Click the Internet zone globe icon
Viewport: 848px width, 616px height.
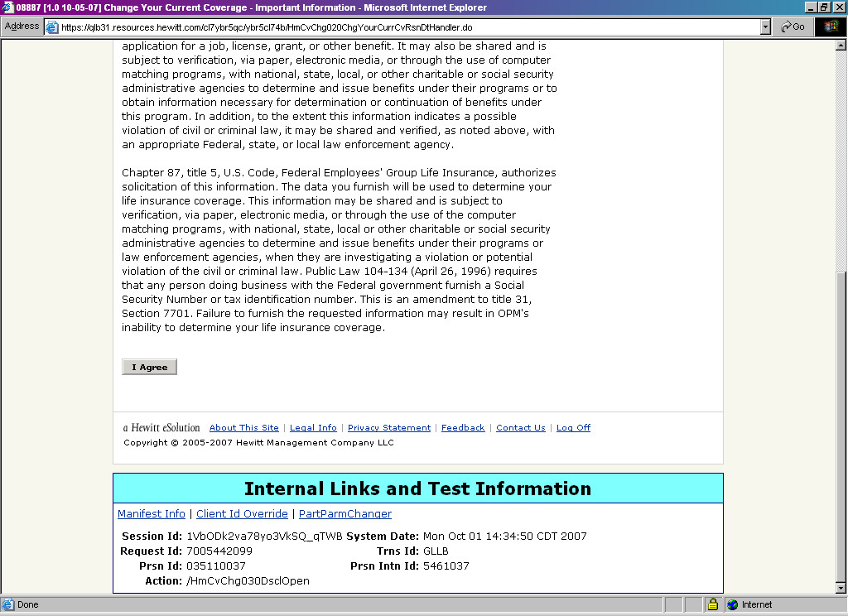click(732, 604)
